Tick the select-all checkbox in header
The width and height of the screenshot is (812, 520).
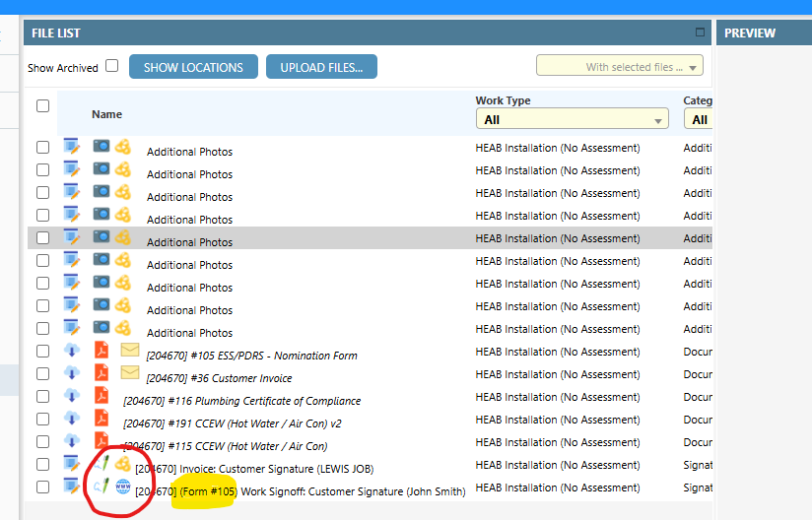(x=42, y=105)
